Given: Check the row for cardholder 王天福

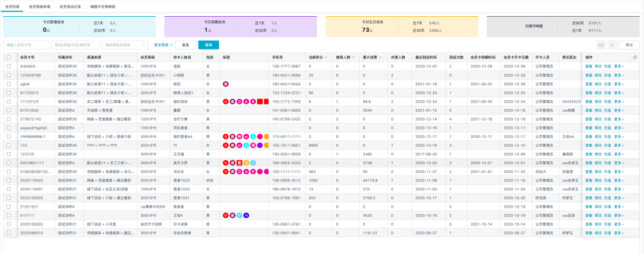Looking at the screenshot, I should [9, 154].
